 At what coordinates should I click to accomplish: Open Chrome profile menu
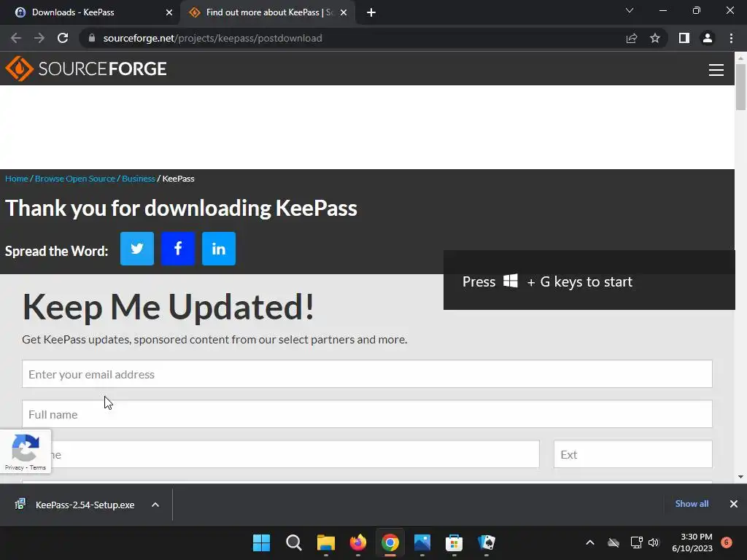(x=708, y=38)
